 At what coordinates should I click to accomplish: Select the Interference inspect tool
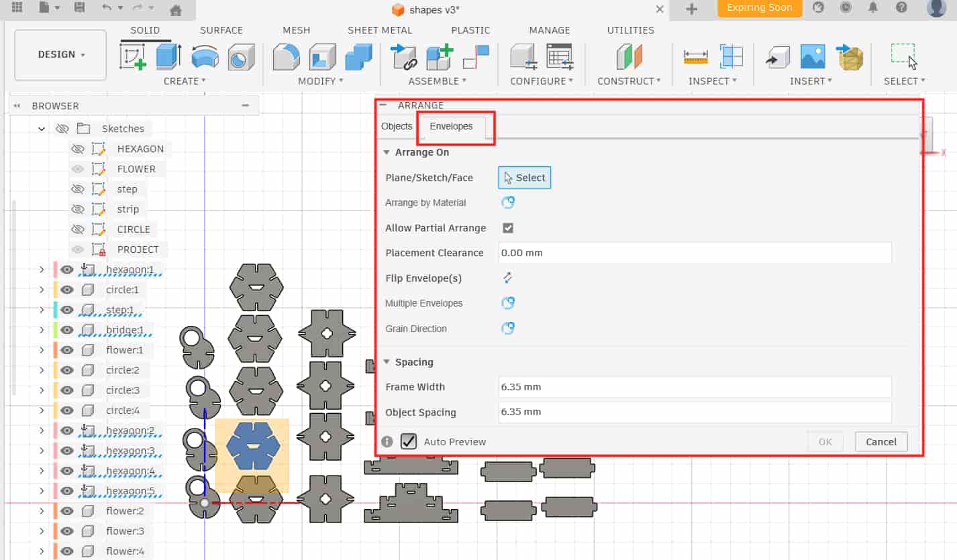click(731, 56)
